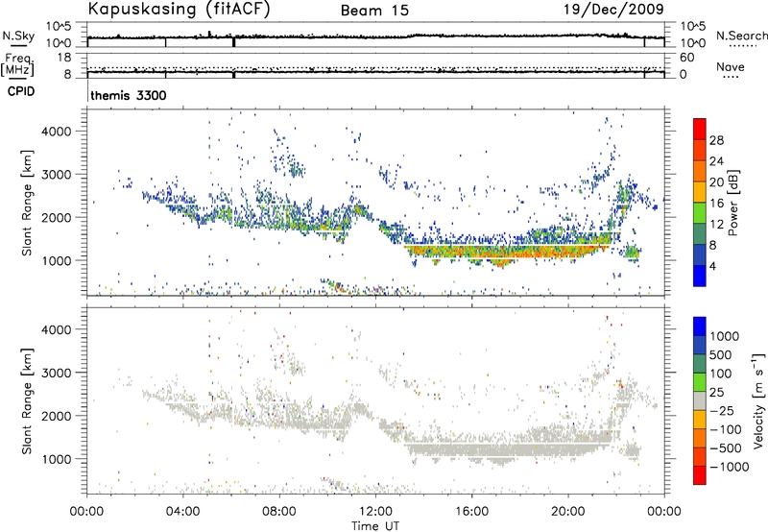The image size is (768, 532).
Task: Click the -100 label on velocity colorbar
Action: coord(726,429)
